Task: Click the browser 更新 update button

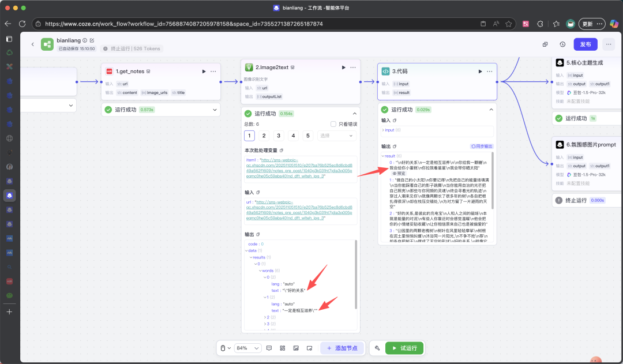Action: (x=592, y=24)
